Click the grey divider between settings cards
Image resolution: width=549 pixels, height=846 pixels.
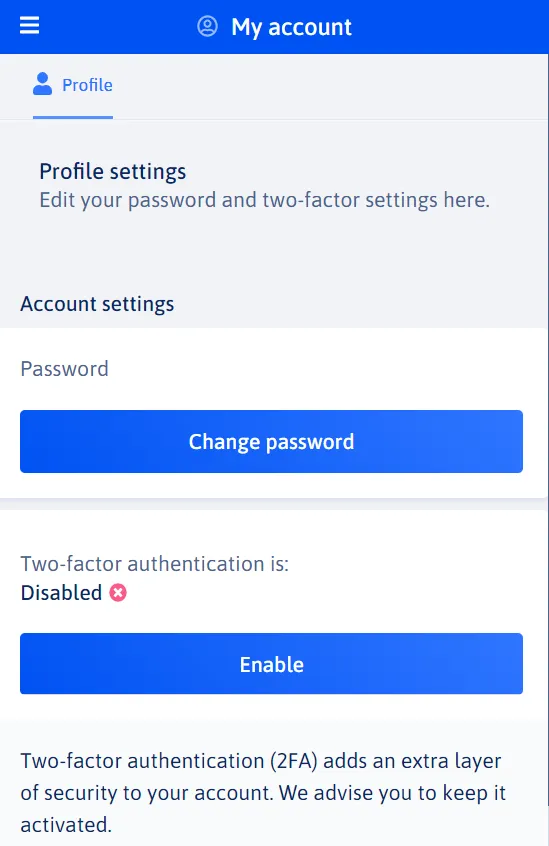274,504
